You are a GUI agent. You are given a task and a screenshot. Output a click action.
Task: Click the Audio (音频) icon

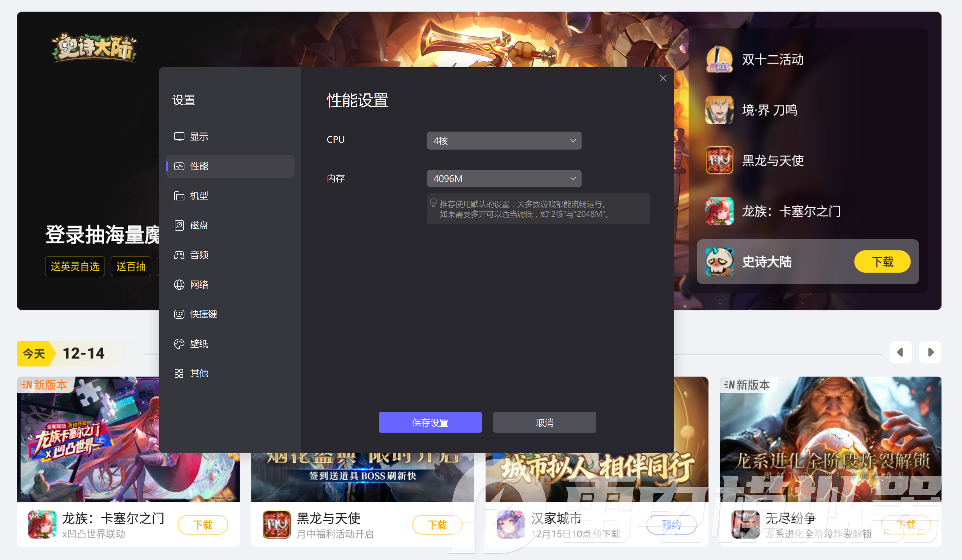tap(179, 255)
